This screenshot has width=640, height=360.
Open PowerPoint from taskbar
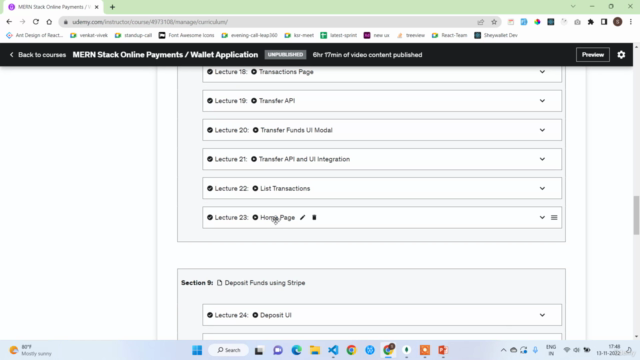point(443,350)
